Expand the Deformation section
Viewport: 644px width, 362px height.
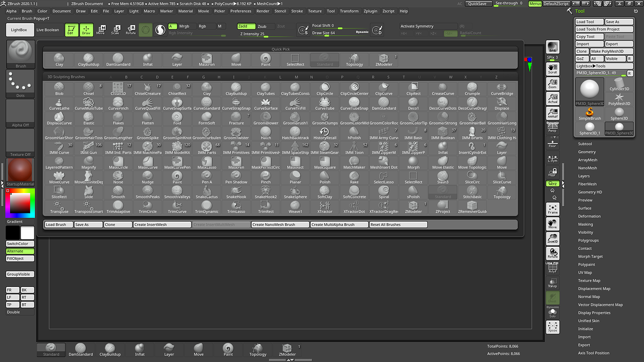point(589,216)
